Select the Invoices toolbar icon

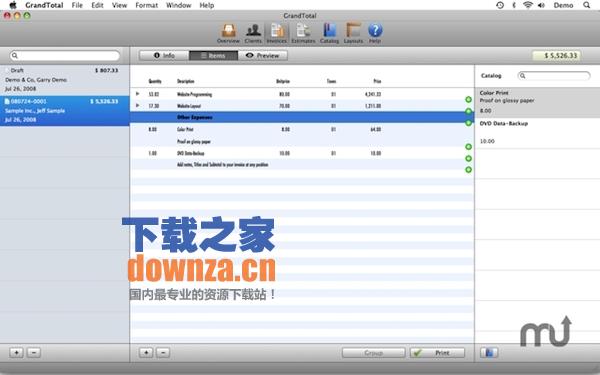(277, 34)
